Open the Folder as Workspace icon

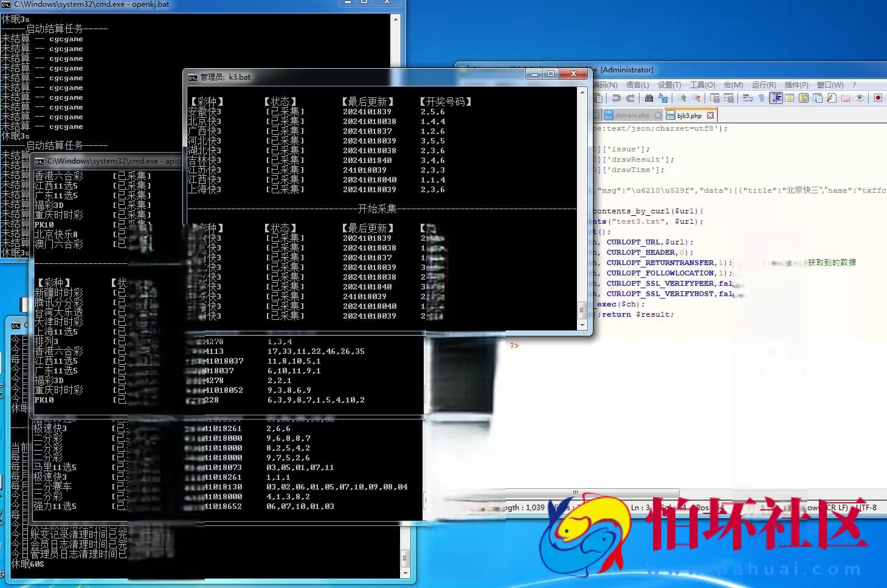point(845,98)
